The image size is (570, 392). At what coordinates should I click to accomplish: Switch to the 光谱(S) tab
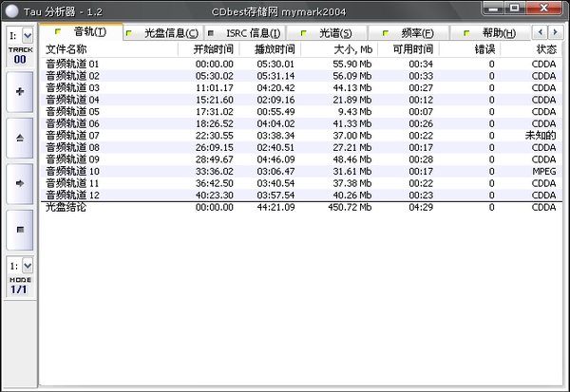[x=327, y=33]
